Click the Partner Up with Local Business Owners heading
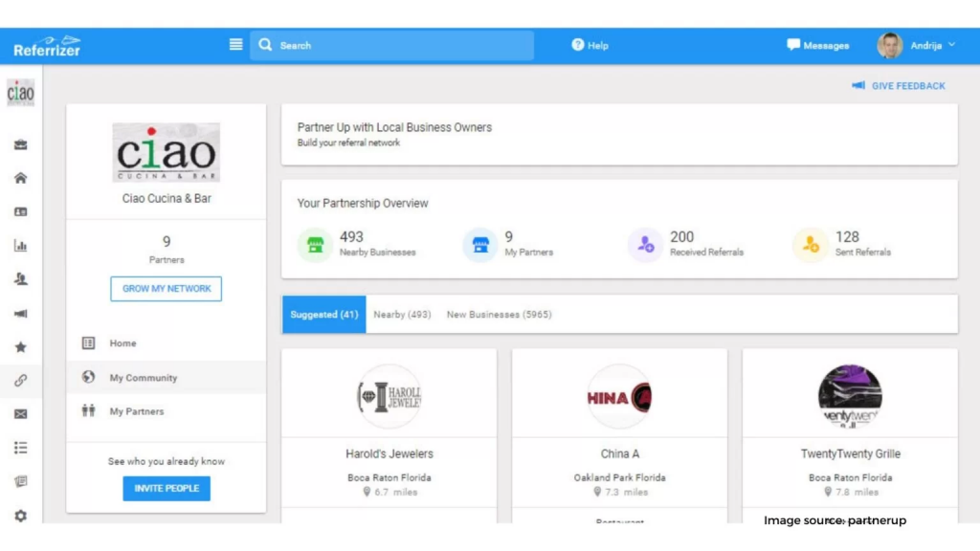Screen dimensions: 980x551 [394, 127]
